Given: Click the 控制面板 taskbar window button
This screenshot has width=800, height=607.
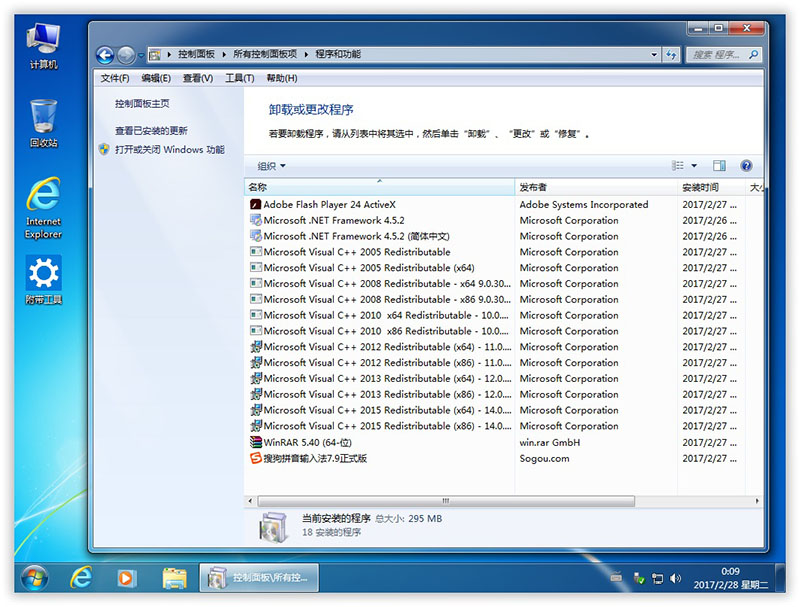Looking at the screenshot, I should tap(259, 578).
